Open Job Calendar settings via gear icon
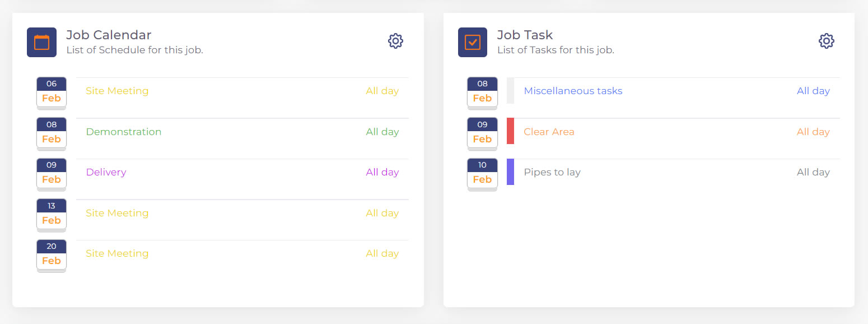Image resolution: width=868 pixels, height=324 pixels. click(395, 40)
